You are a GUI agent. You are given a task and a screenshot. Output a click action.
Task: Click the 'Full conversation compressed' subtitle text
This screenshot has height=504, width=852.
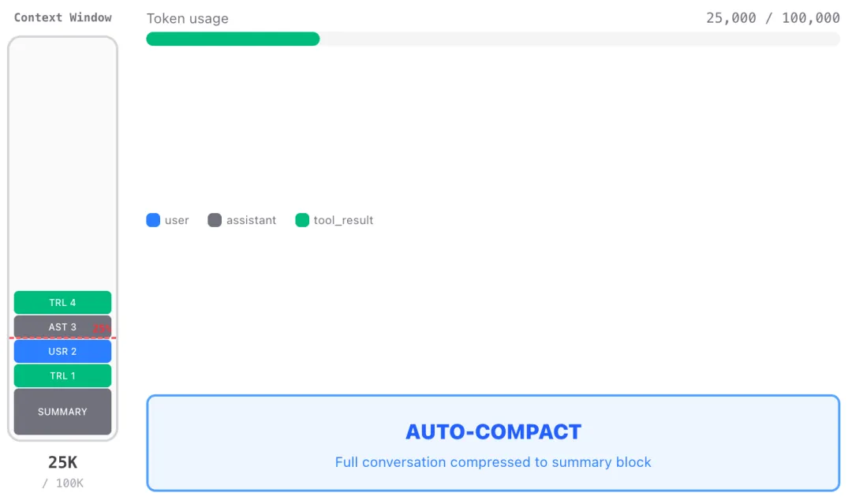[493, 462]
